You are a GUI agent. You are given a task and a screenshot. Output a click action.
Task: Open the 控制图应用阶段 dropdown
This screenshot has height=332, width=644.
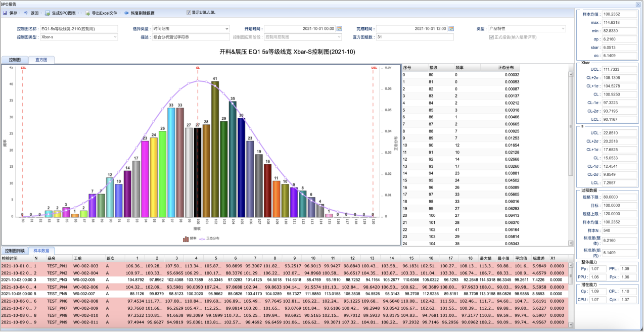pyautogui.click(x=339, y=37)
